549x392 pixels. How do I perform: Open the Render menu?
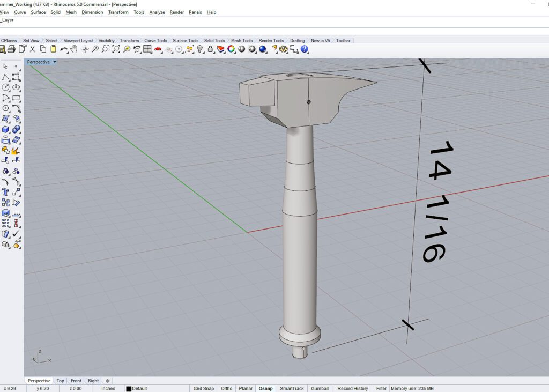(176, 12)
